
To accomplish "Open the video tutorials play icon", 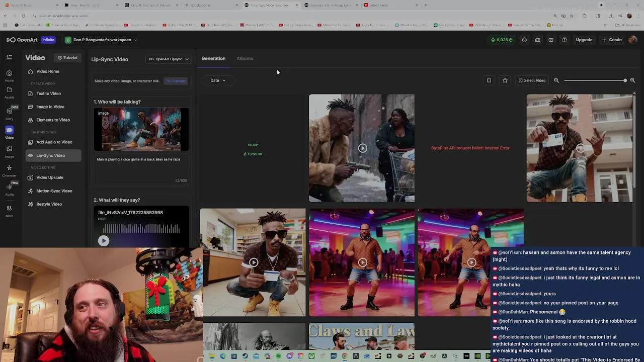I will [x=551, y=40].
